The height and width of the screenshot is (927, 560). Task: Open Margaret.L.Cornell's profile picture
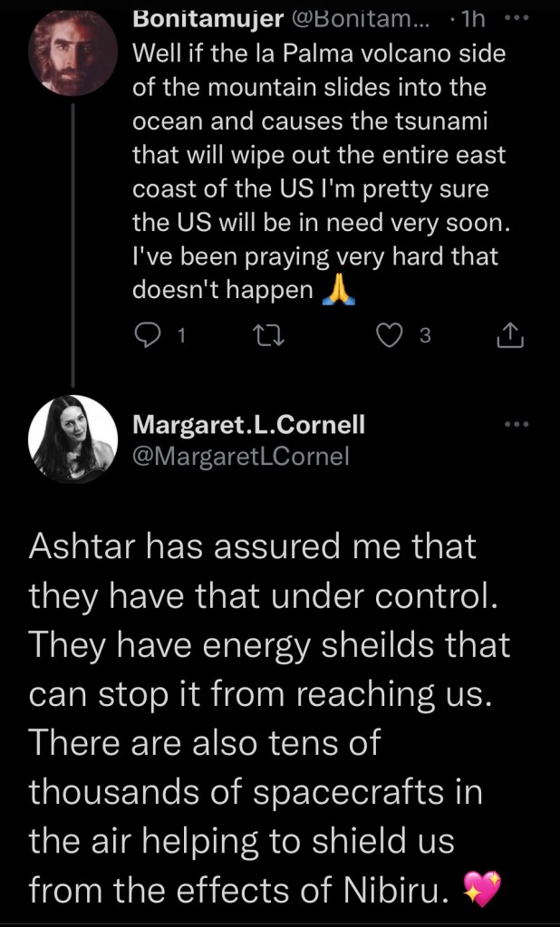(73, 440)
